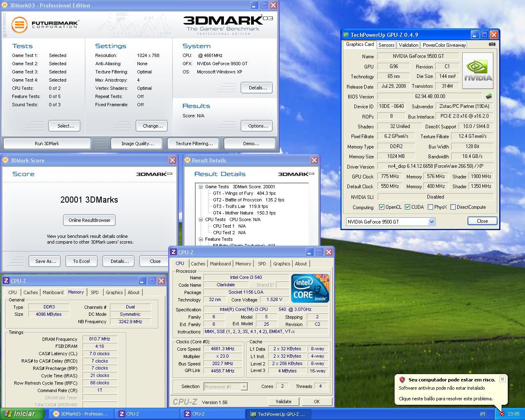Click the Core Speed value field in CPU-Z
The height and width of the screenshot is (420, 525).
pyautogui.click(x=223, y=349)
